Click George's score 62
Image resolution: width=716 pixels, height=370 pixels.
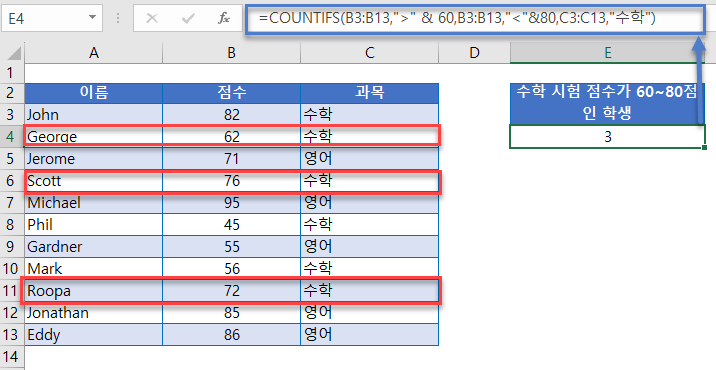[232, 137]
